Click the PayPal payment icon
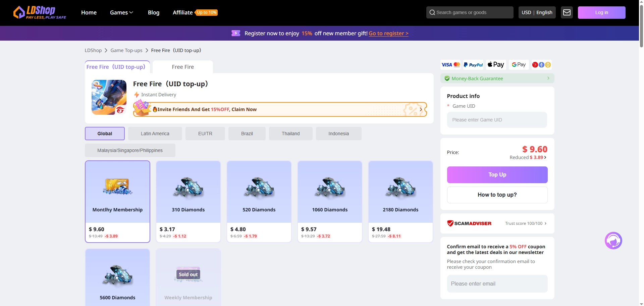Screen dimensions: 644x306 473,65
